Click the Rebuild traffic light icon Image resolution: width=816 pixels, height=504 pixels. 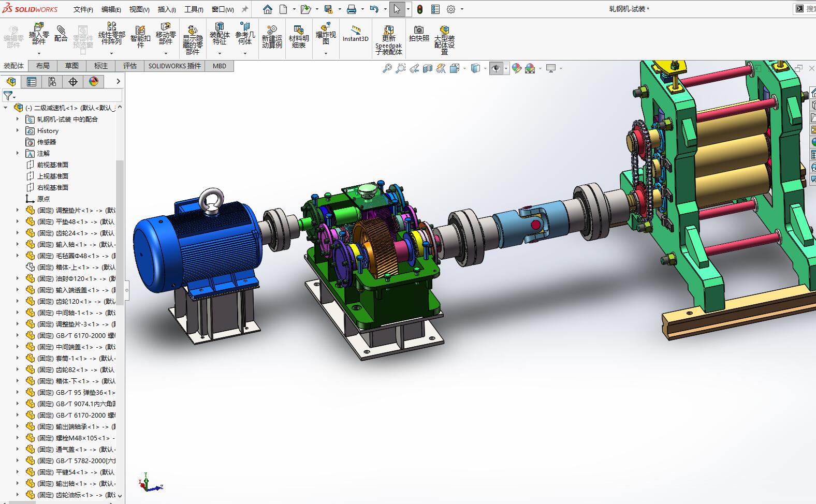(420, 9)
